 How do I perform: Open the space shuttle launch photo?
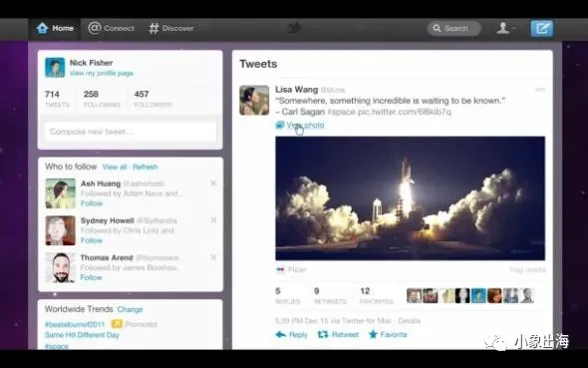pos(410,198)
